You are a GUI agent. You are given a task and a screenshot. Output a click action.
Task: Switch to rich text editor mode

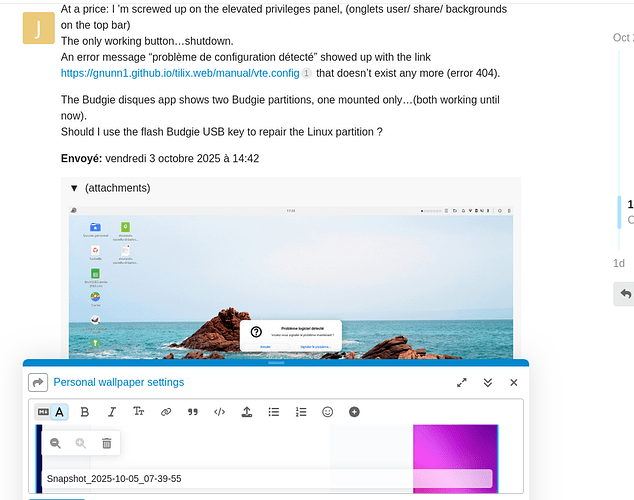tap(59, 412)
